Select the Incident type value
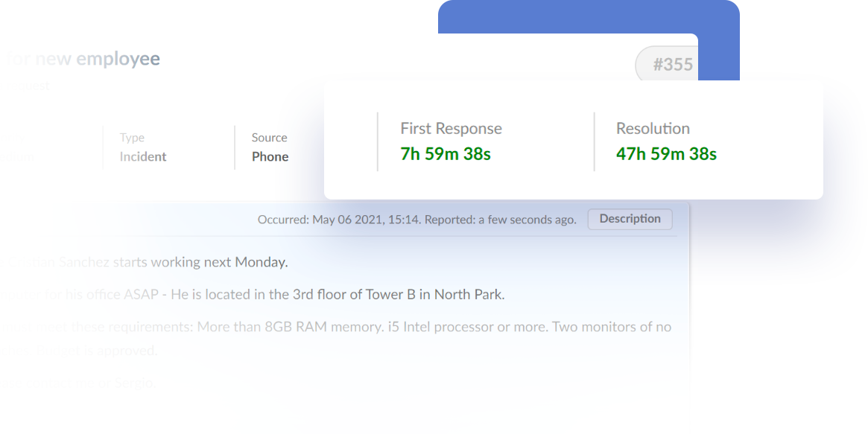This screenshot has height=434, width=868. point(142,156)
